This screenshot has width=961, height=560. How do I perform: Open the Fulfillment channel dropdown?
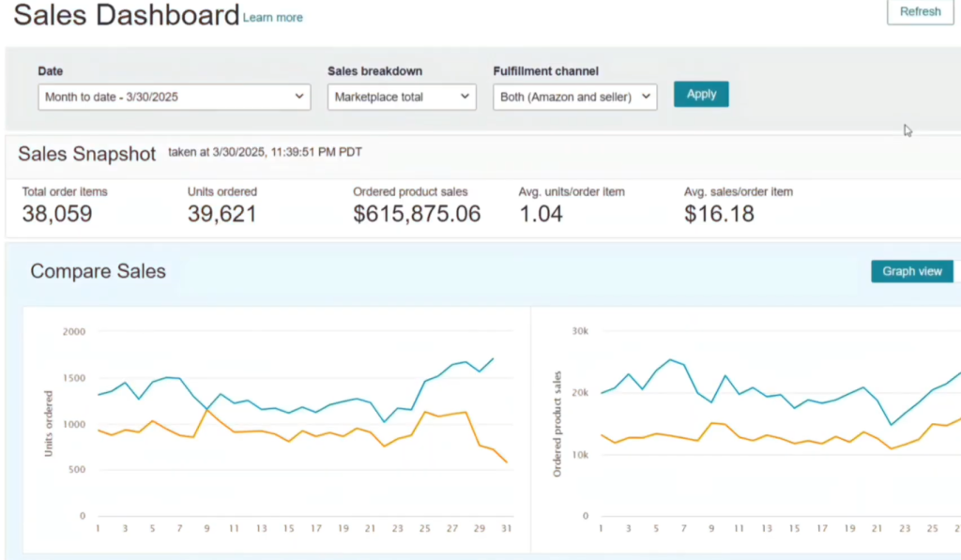click(574, 97)
